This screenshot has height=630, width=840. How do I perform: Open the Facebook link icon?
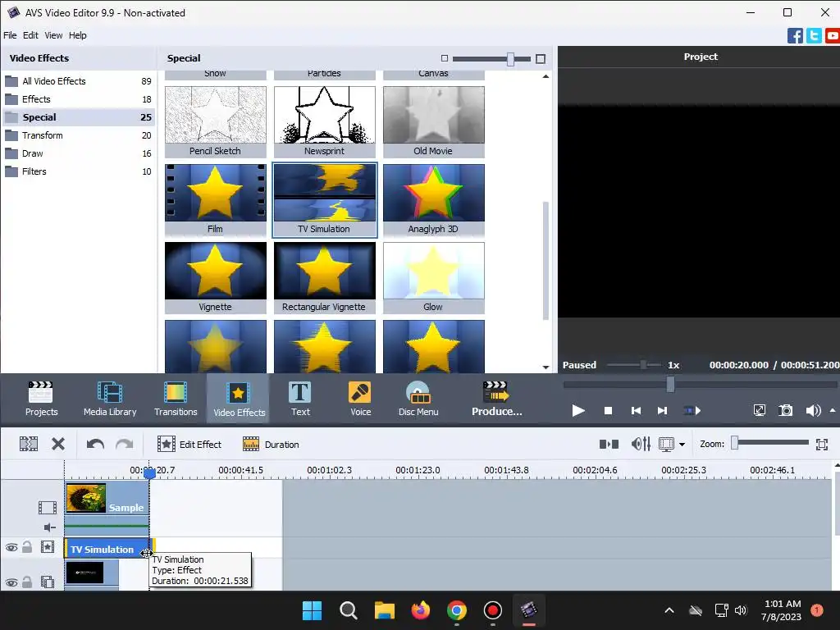pyautogui.click(x=795, y=35)
